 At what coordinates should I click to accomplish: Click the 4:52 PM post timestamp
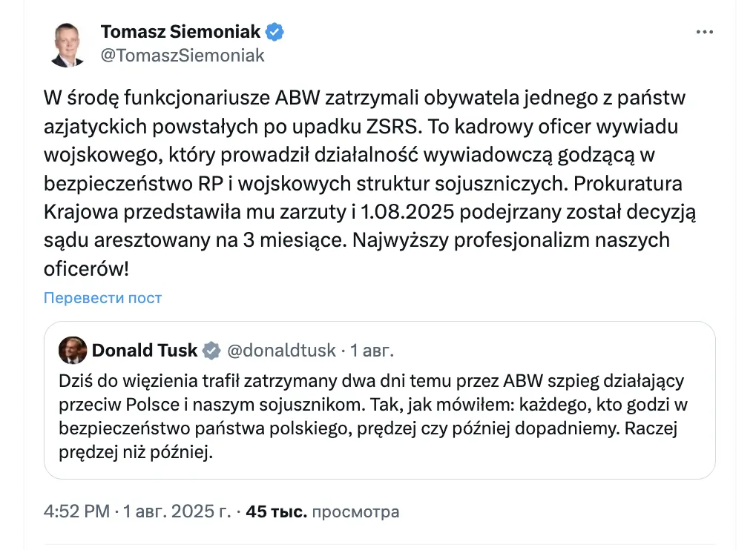(x=76, y=511)
